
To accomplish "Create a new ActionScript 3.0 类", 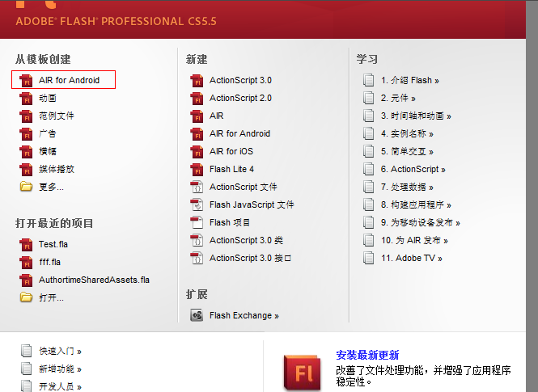I will coord(247,241).
